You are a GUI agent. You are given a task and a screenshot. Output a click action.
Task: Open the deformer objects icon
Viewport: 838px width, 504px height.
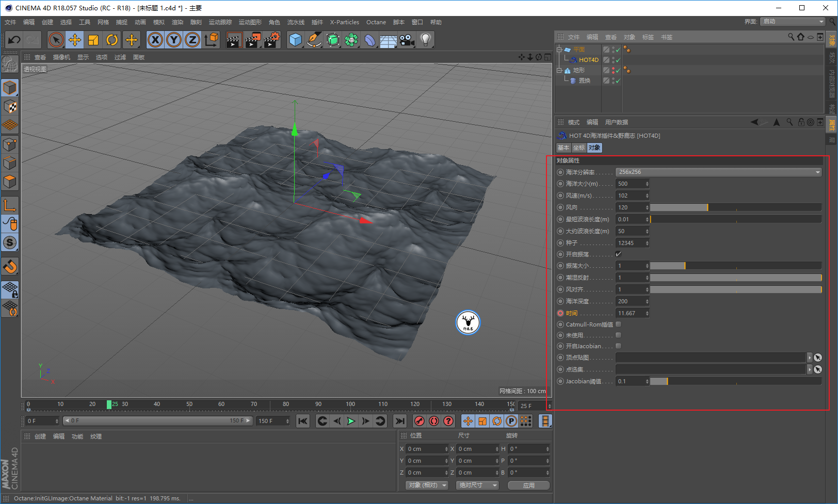(x=370, y=40)
